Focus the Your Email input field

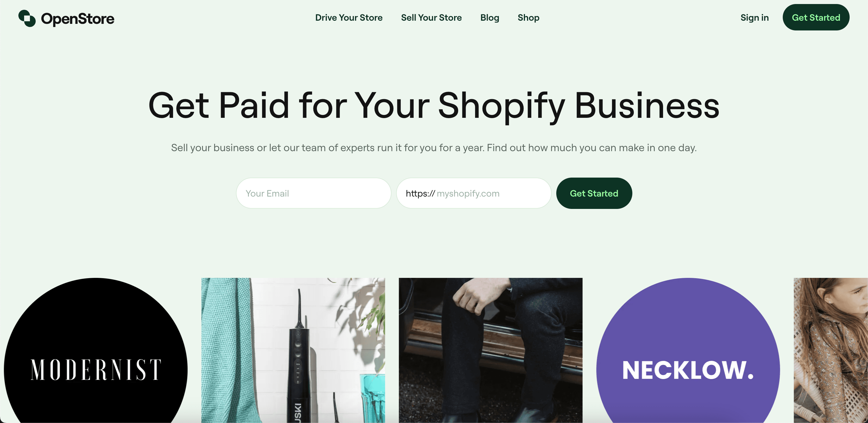point(313,193)
